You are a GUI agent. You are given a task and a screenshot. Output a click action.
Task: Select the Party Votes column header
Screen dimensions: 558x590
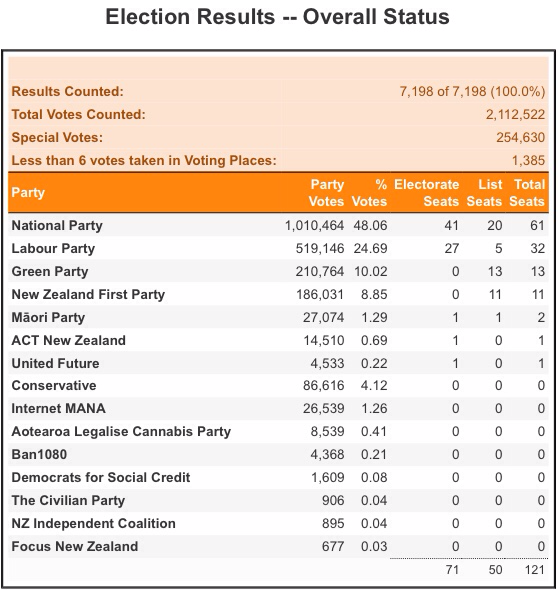326,193
